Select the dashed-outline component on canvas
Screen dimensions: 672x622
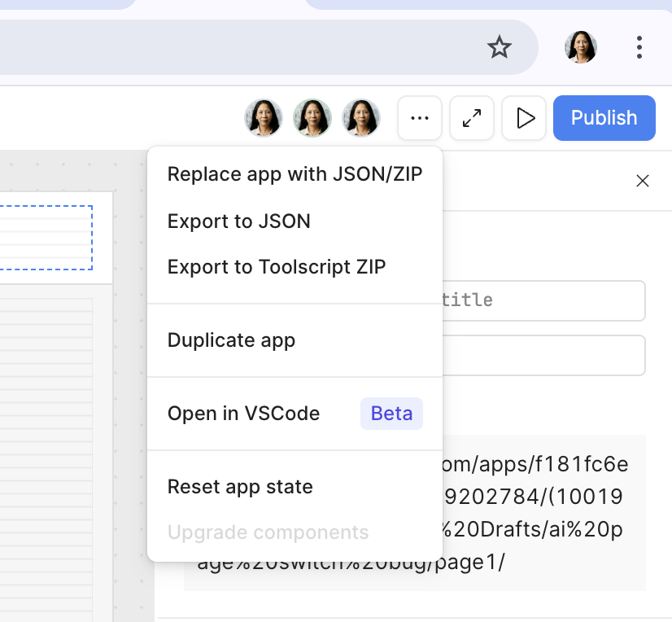click(46, 238)
